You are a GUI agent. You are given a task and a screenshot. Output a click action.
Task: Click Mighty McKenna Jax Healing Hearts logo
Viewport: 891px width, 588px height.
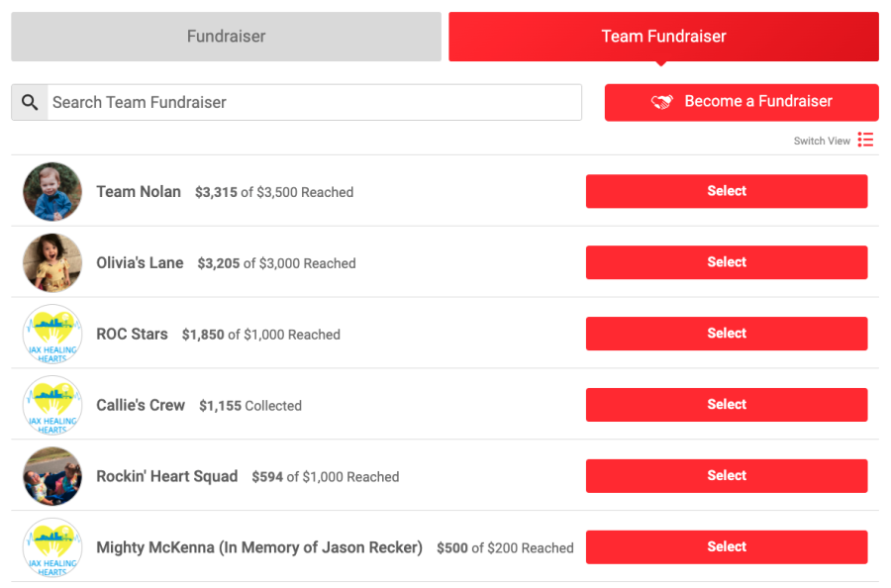[52, 547]
